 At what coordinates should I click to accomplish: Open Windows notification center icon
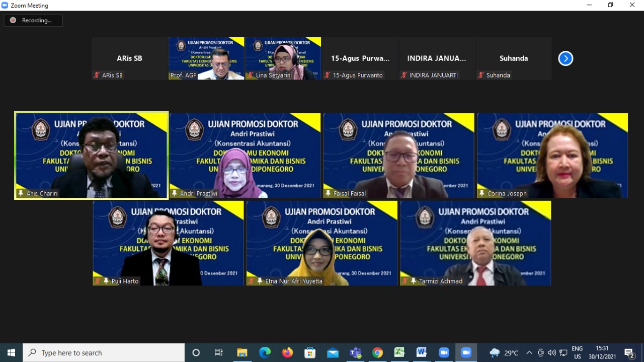click(x=629, y=352)
